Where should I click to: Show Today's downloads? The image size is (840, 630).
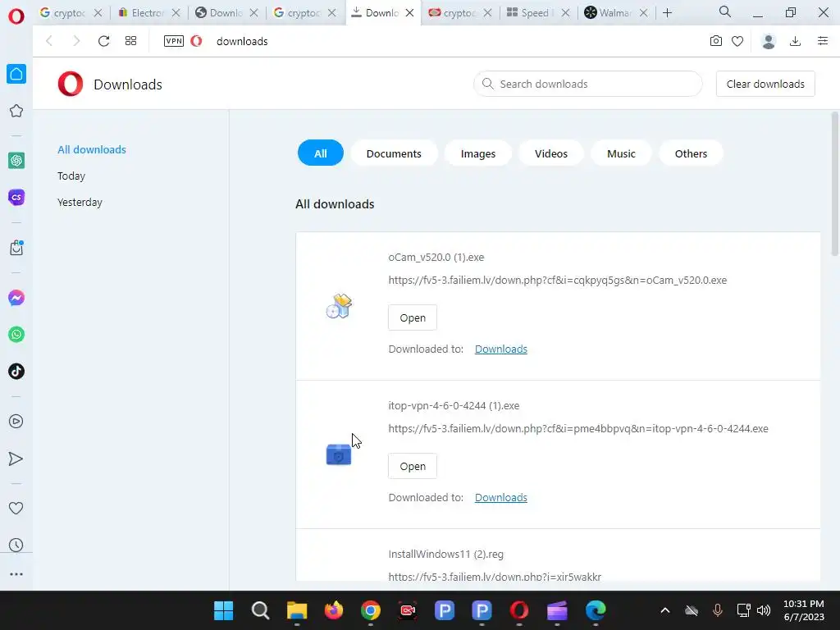click(x=71, y=176)
